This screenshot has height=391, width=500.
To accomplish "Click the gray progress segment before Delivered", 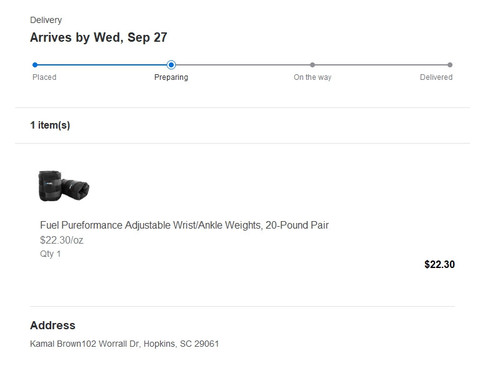I will (x=381, y=65).
